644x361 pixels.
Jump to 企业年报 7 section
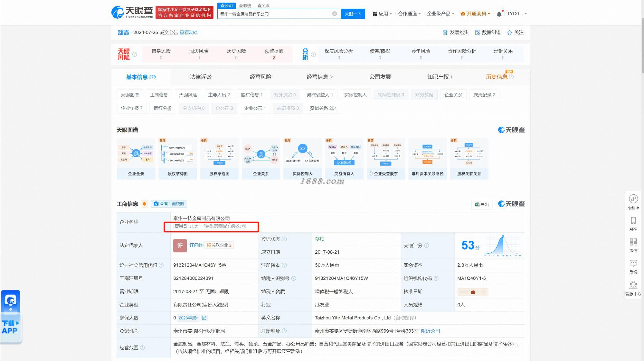(x=132, y=108)
